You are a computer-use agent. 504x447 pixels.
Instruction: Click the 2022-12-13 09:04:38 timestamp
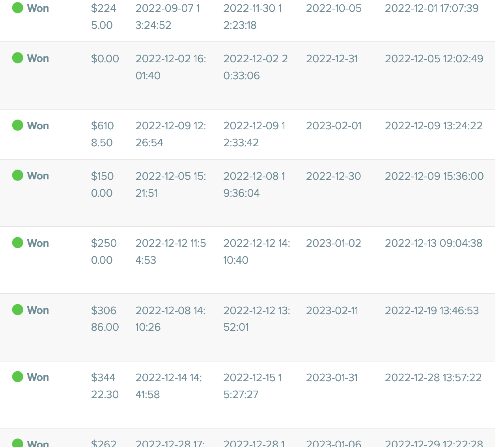point(433,243)
